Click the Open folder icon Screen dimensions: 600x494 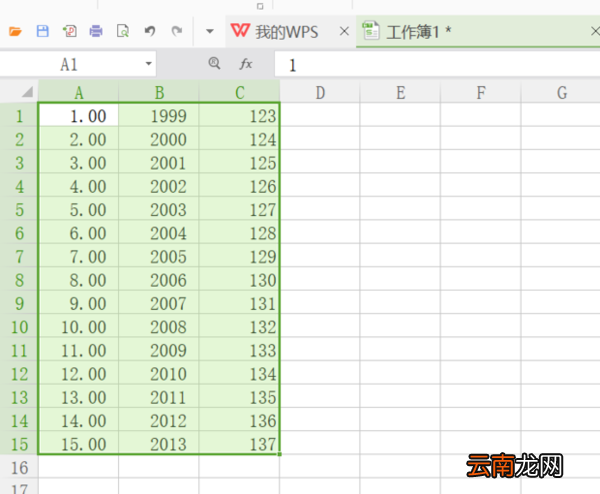tap(15, 31)
